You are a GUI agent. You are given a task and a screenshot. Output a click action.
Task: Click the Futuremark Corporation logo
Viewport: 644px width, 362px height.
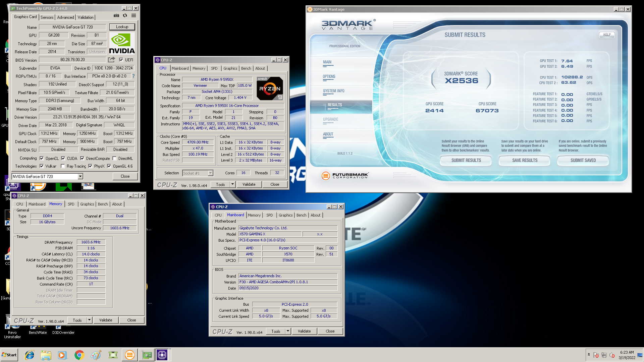point(345,176)
